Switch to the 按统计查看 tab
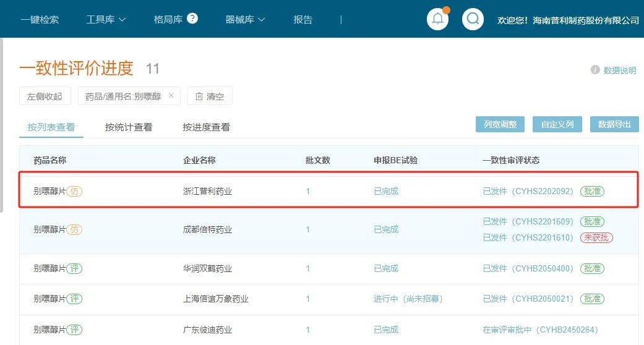Screen dimensions: 644x345 pyautogui.click(x=129, y=127)
